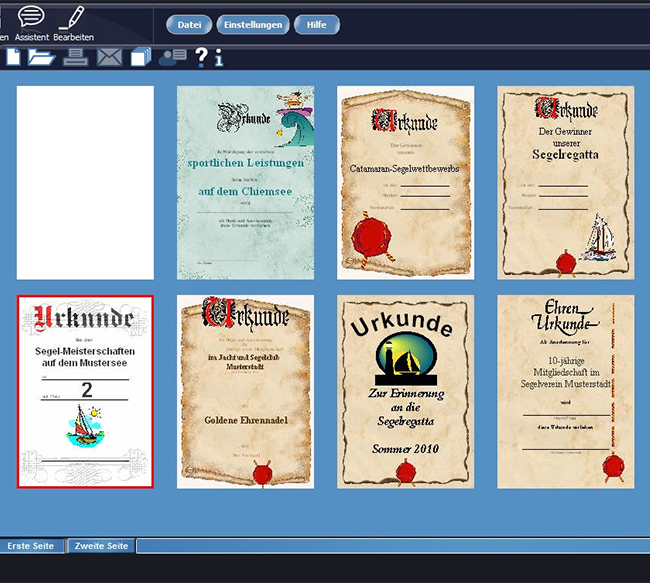Click the stacked pages icon
This screenshot has width=650, height=583.
(x=140, y=57)
